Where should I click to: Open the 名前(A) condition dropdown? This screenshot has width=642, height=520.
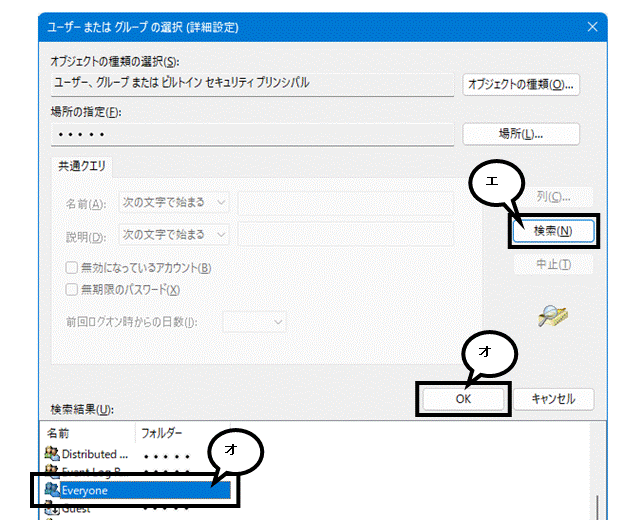[x=174, y=203]
